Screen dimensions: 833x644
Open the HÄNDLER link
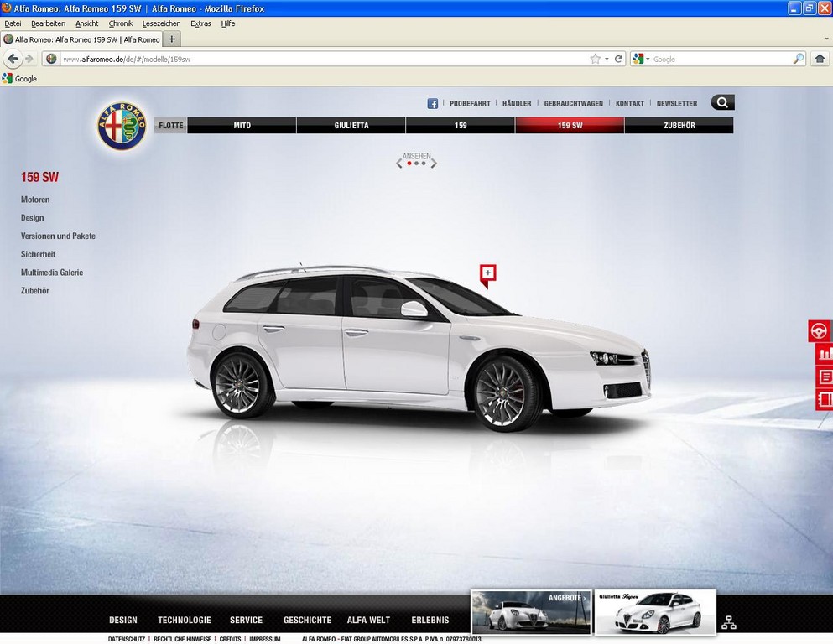517,103
